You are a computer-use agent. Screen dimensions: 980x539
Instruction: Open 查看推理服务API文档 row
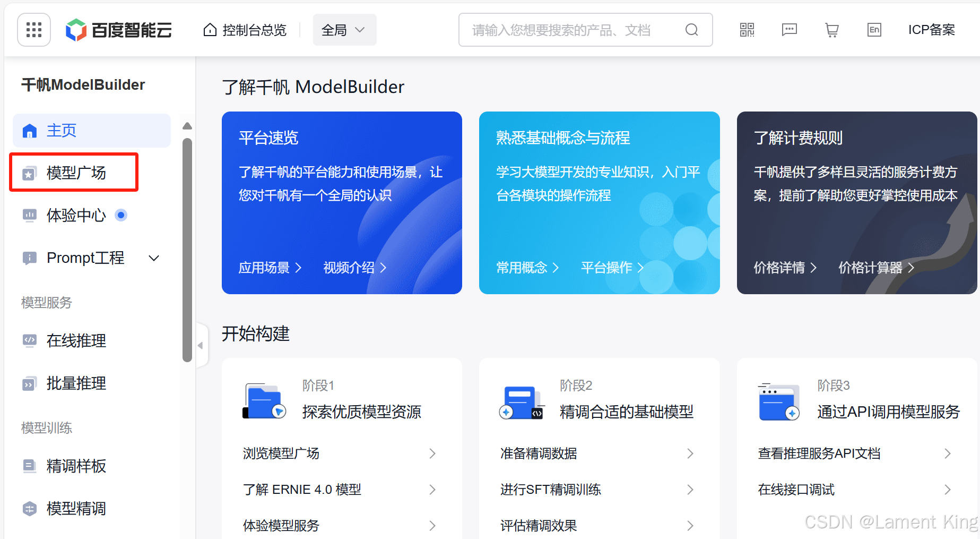click(855, 453)
